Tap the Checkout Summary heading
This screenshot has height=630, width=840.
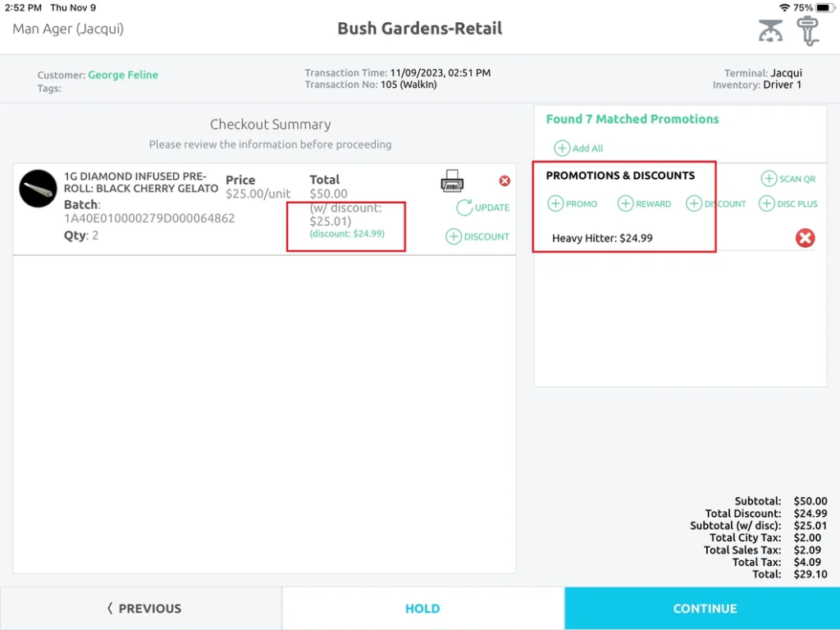pos(270,125)
